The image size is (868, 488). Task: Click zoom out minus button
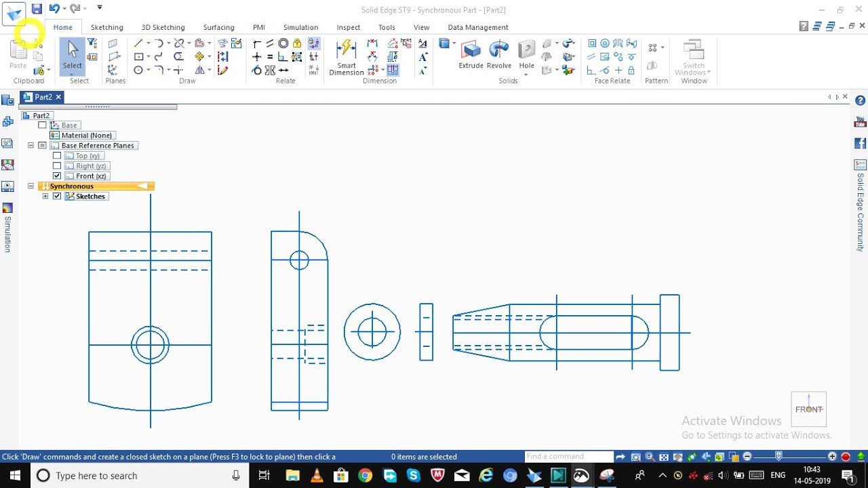tap(747, 457)
